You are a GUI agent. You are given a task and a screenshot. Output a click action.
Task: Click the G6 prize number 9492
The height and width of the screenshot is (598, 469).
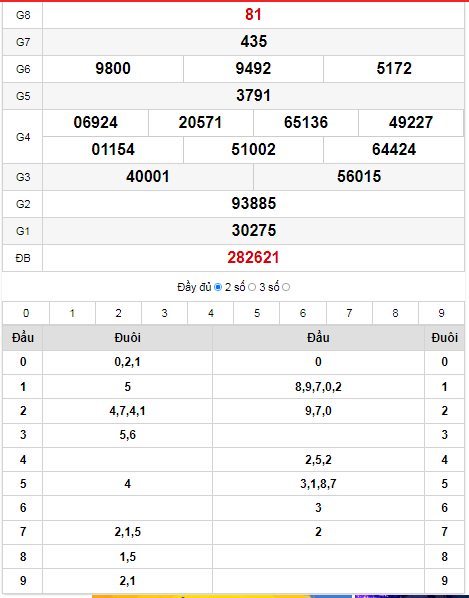click(253, 69)
